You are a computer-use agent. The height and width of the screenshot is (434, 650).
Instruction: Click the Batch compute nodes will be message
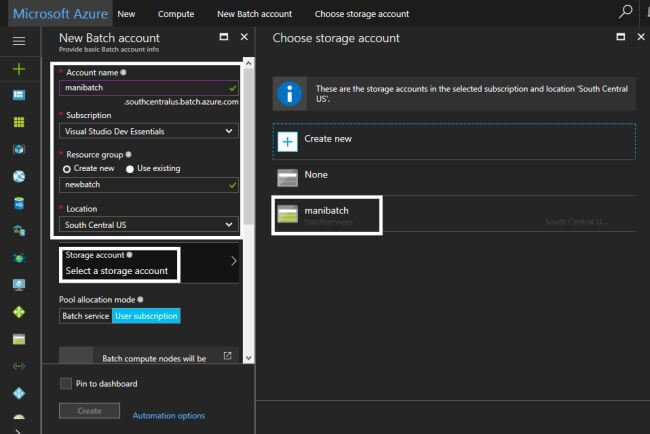pos(154,359)
